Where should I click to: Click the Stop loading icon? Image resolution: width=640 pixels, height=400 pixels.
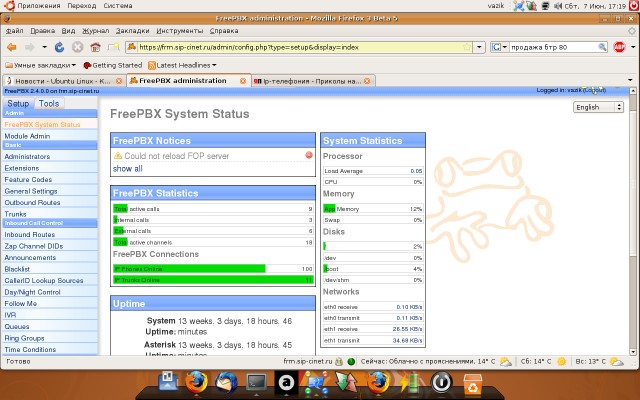[x=78, y=47]
